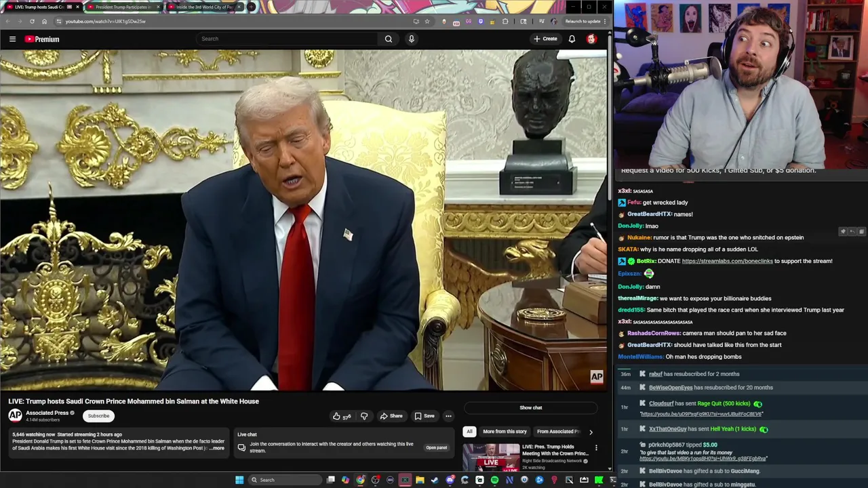Viewport: 868px width, 488px height.
Task: Save the video to playlist
Action: 425,416
